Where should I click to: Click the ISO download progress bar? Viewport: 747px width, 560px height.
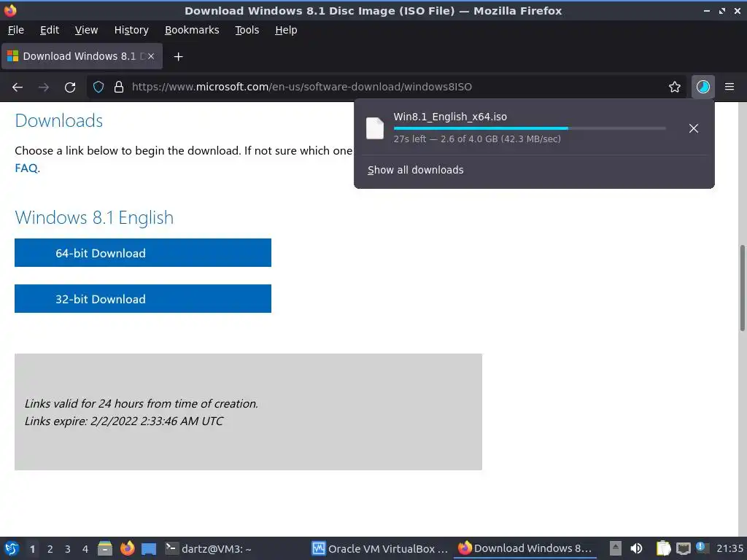[530, 128]
